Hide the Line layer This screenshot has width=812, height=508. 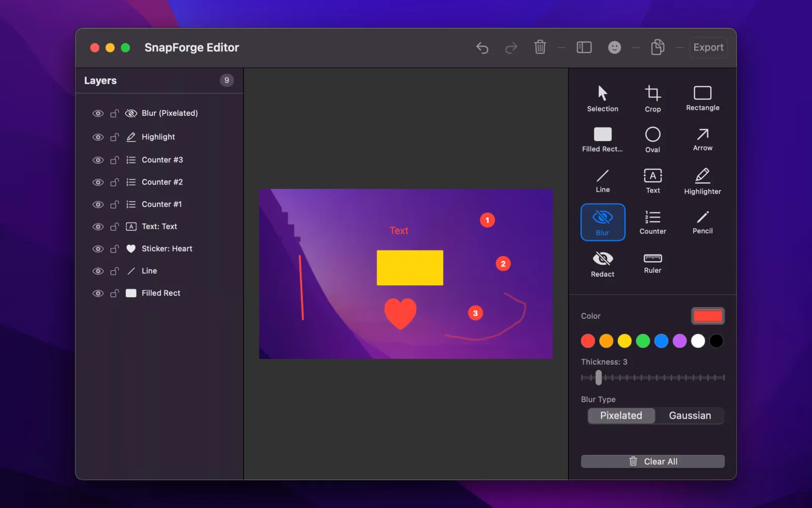[x=98, y=271]
